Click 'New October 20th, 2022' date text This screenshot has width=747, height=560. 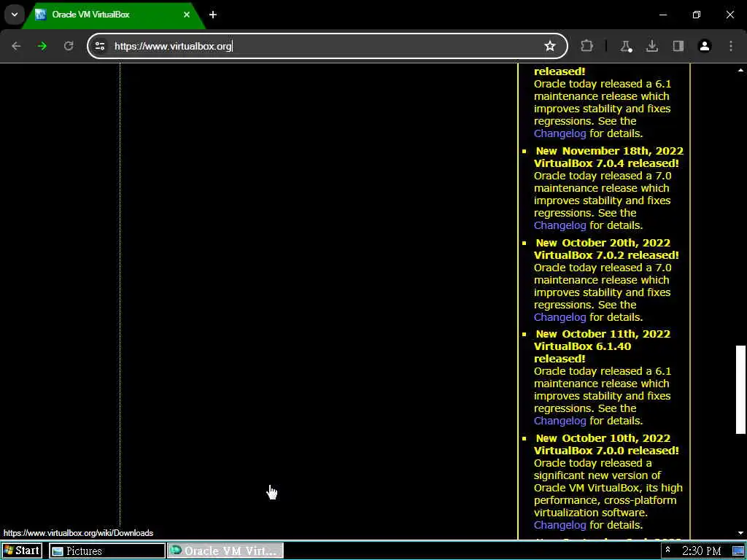coord(603,243)
